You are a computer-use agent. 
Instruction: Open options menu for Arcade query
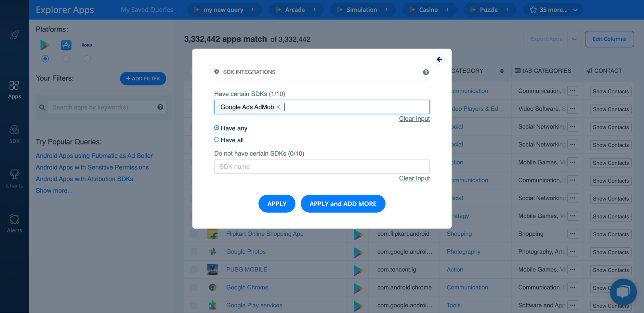[x=314, y=10]
